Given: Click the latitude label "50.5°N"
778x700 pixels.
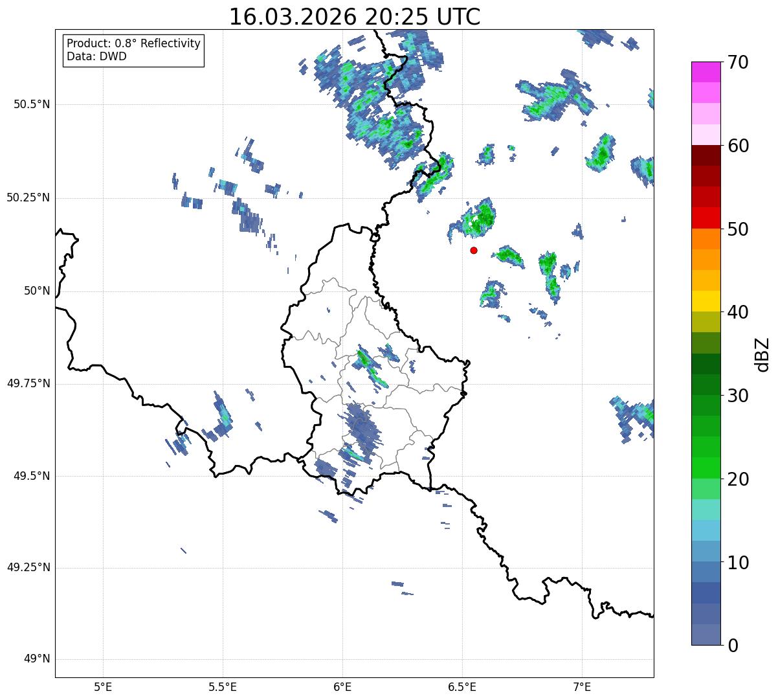Looking at the screenshot, I should 32,104.
